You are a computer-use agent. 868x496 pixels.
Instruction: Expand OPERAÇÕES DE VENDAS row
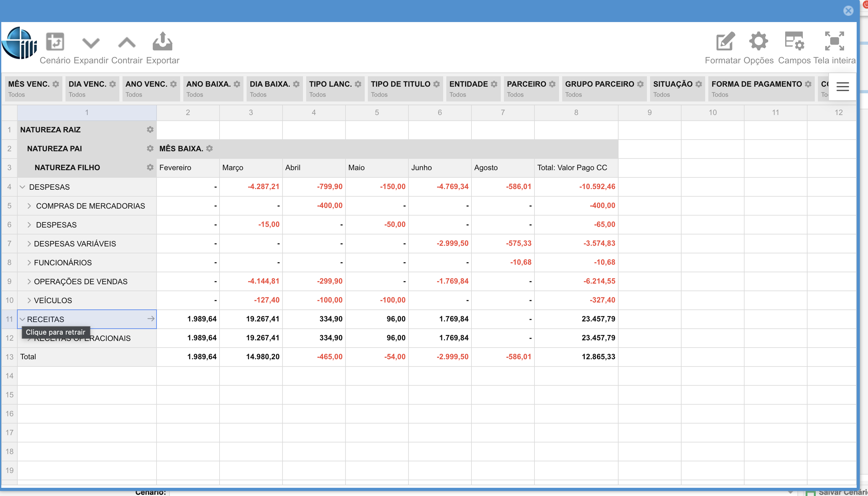pyautogui.click(x=29, y=281)
